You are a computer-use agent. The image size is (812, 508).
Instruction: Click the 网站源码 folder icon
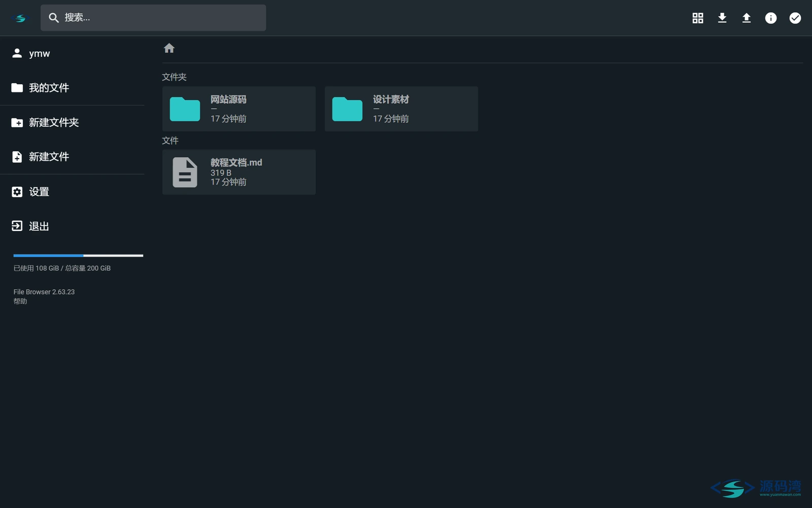pos(185,109)
